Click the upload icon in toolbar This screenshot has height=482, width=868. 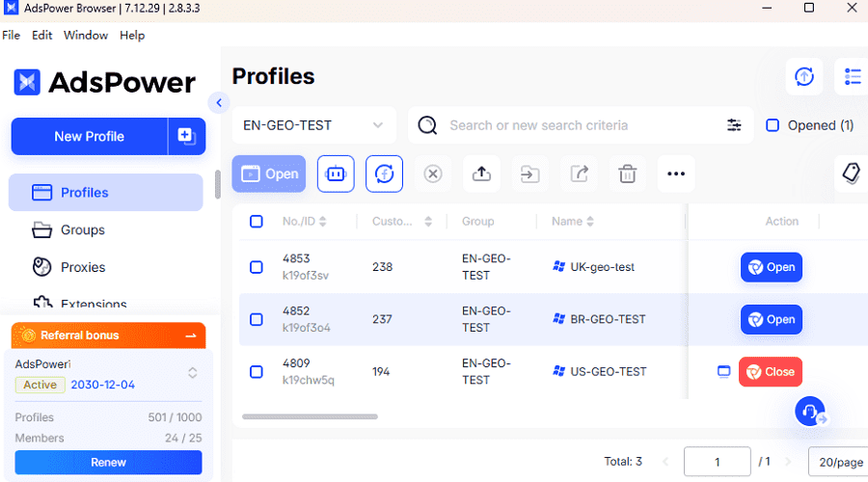(x=481, y=174)
